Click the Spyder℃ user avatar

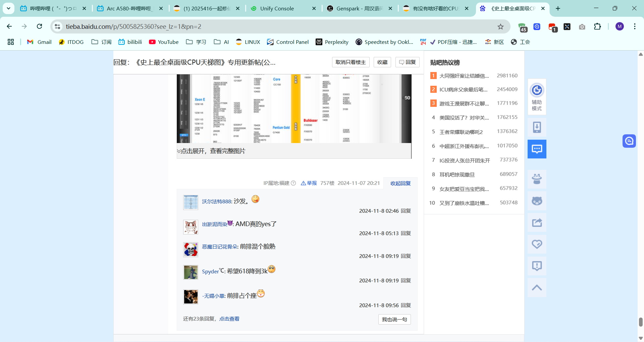tap(191, 272)
